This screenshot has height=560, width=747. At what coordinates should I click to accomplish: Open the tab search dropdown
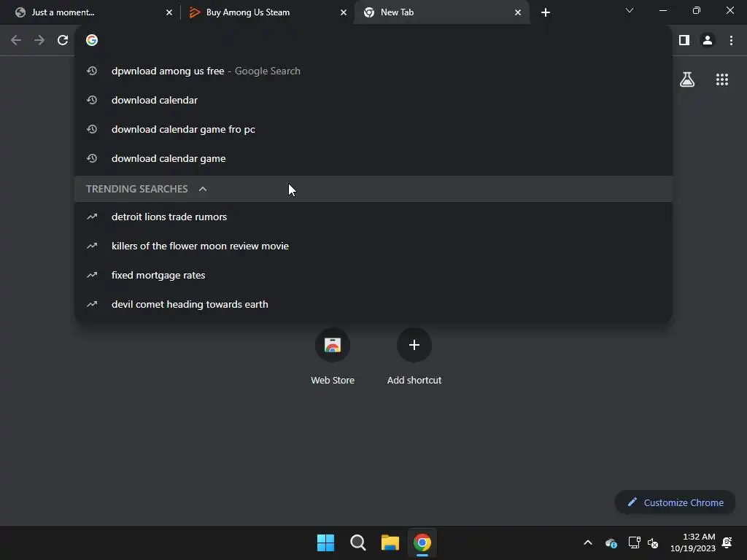[x=630, y=10]
